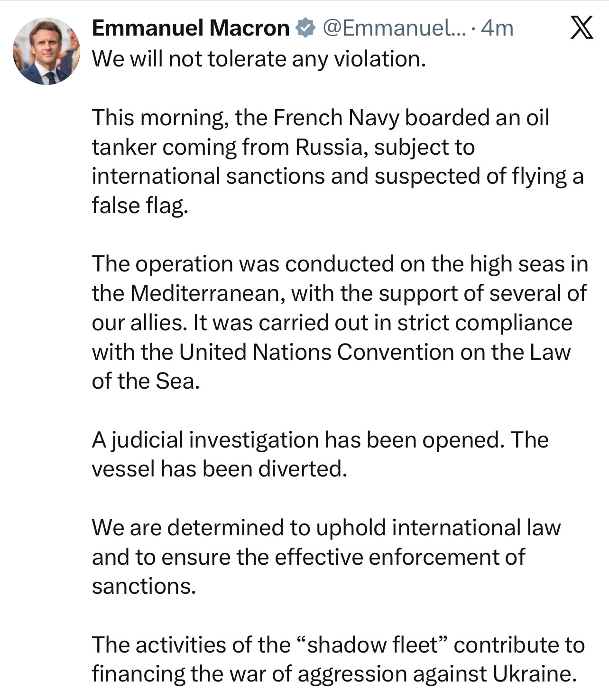Open the @Emmanuel... account handle
The width and height of the screenshot is (609, 700).
tap(394, 28)
